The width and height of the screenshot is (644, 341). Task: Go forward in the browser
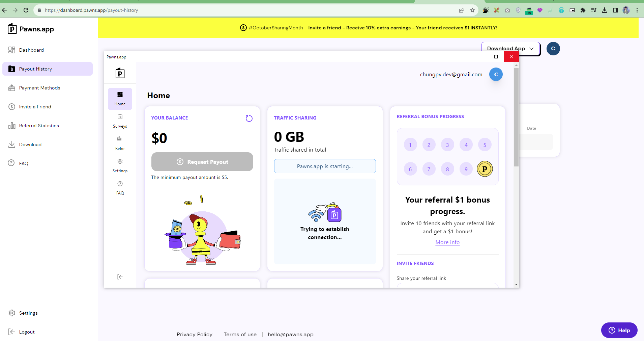[15, 10]
